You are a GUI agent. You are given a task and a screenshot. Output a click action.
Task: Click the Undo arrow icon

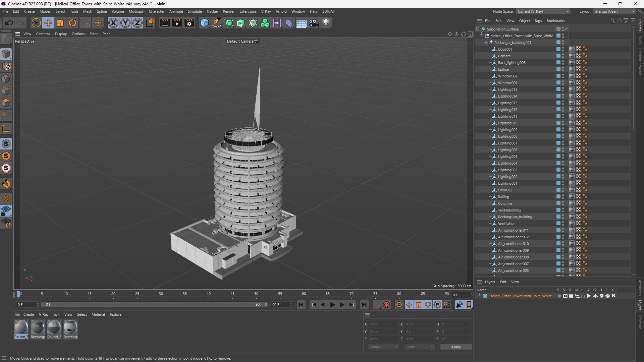click(9, 23)
